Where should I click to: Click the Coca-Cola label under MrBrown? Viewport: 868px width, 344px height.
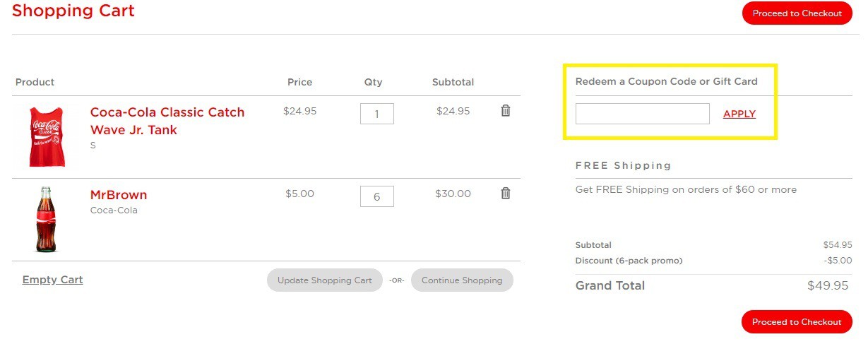coord(114,210)
